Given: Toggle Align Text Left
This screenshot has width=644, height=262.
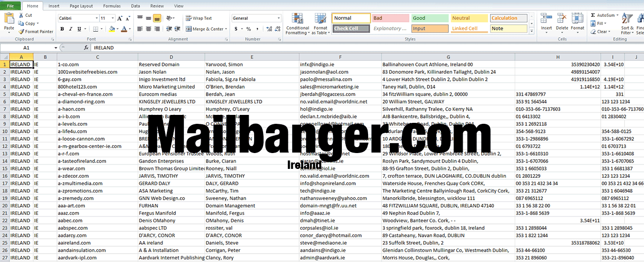Looking at the screenshot, I should [140, 29].
